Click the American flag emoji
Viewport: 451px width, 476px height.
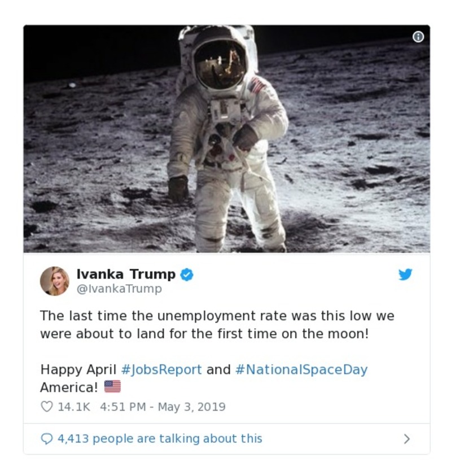coord(112,386)
